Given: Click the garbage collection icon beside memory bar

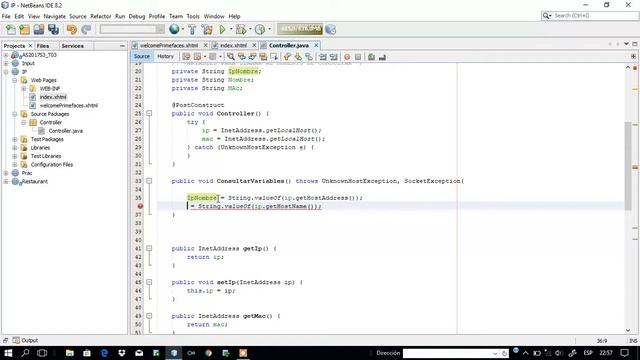Looking at the screenshot, I should (x=331, y=29).
